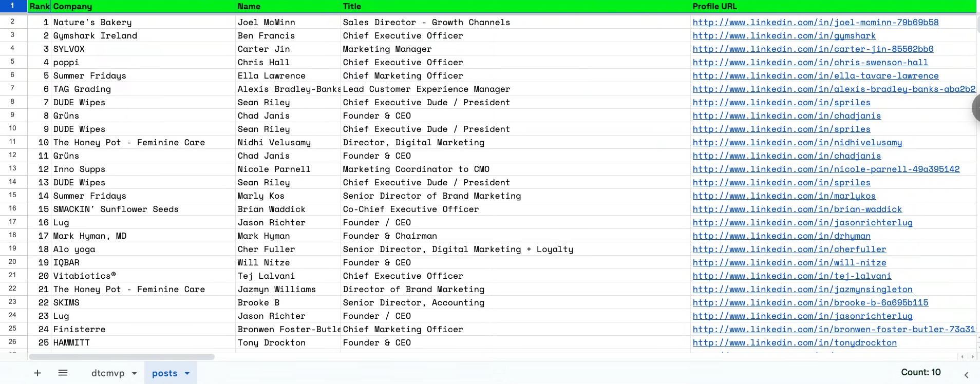The width and height of the screenshot is (980, 384).
Task: Open posts tab dropdown arrow
Action: [187, 373]
